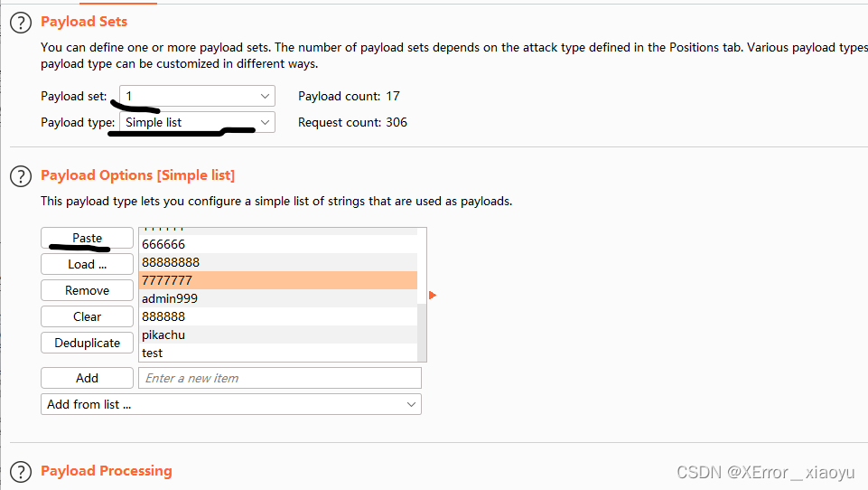Click the Add button

[x=87, y=378]
